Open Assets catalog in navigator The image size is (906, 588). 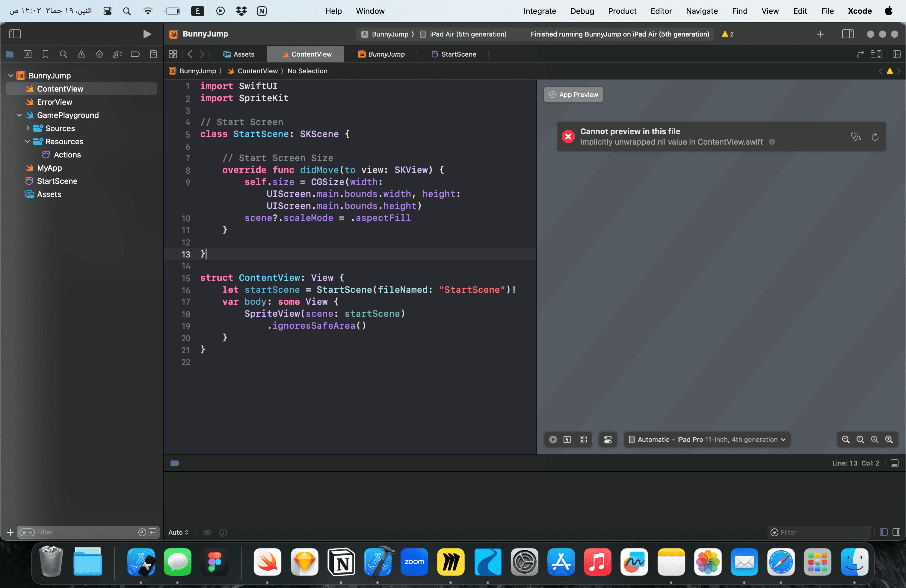[49, 194]
